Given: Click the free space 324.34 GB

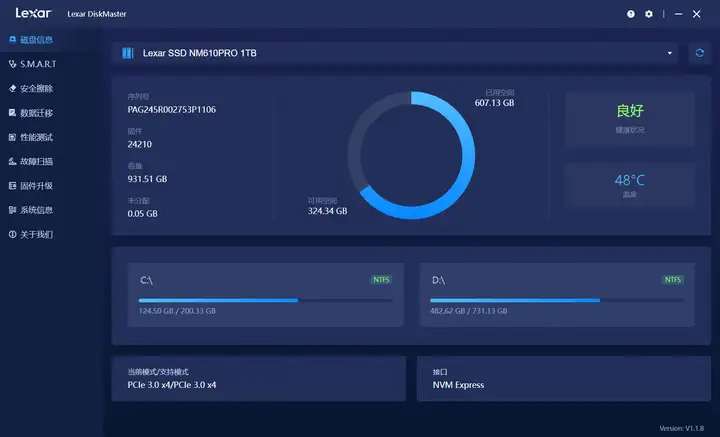Looking at the screenshot, I should [327, 211].
